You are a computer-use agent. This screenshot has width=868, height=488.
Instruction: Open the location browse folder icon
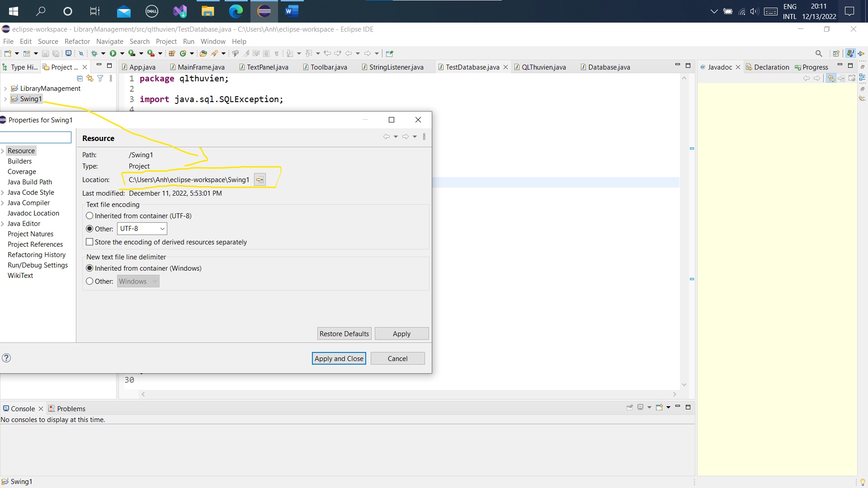coord(260,179)
